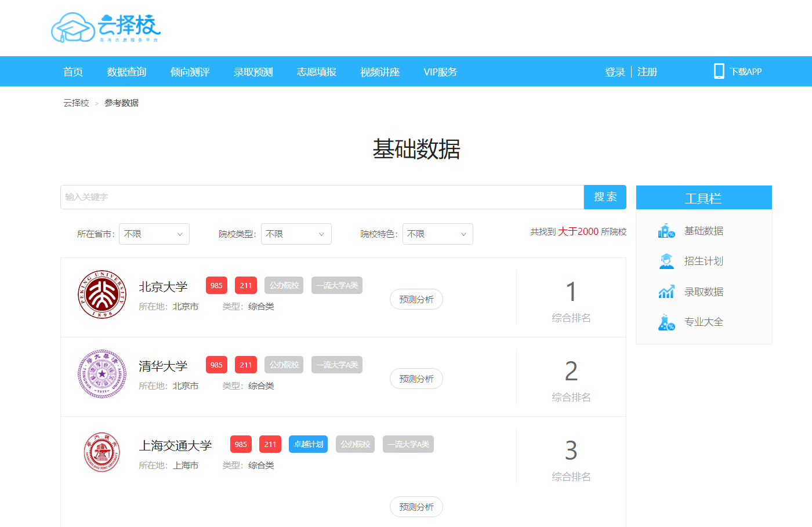Open the 视频讲座 menu item
This screenshot has height=527, width=812.
380,72
